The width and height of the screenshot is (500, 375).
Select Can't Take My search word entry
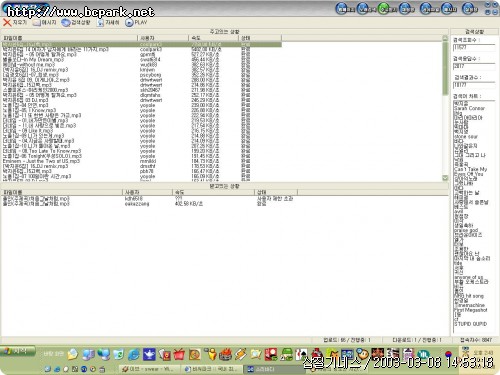[470, 169]
